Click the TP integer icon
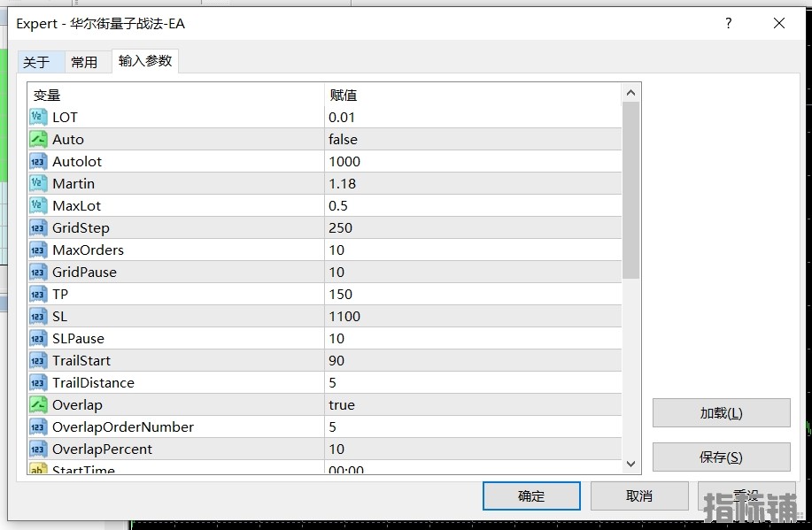This screenshot has width=812, height=530. click(x=38, y=295)
